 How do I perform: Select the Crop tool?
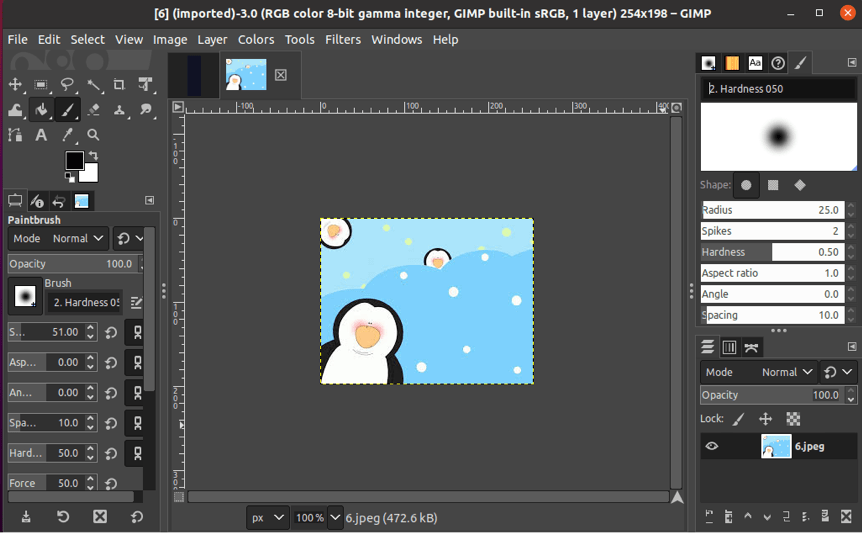[x=119, y=84]
